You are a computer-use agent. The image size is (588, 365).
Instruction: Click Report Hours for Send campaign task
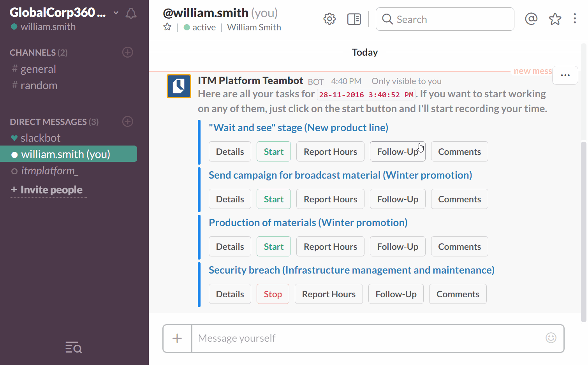(x=330, y=199)
